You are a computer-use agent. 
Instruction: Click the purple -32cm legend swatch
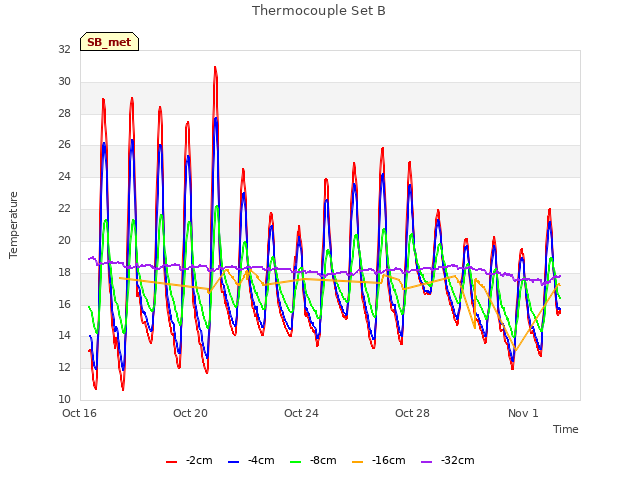(427, 462)
